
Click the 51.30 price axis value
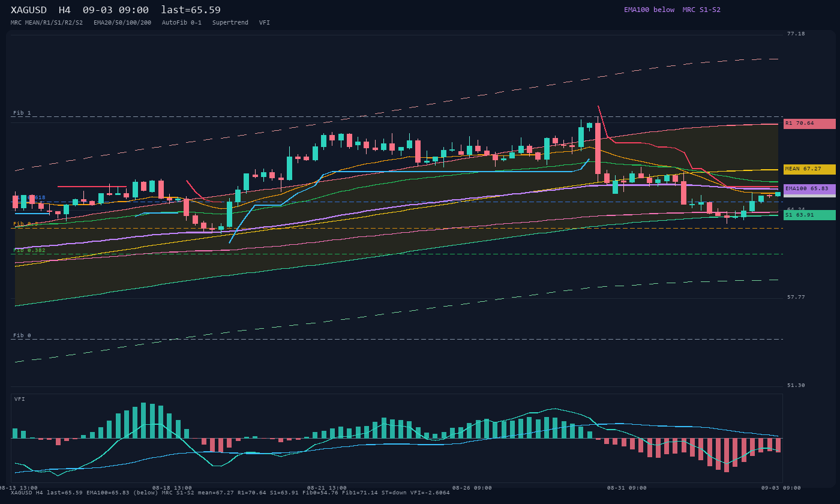[x=796, y=386]
